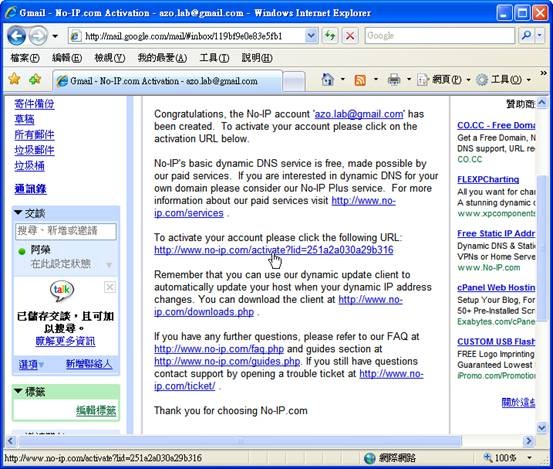
Task: Open the 編輯(E) menu
Action: 67,58
